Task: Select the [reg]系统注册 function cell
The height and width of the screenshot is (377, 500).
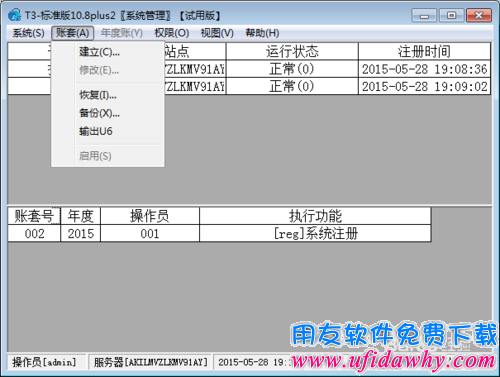Action: pyautogui.click(x=315, y=233)
